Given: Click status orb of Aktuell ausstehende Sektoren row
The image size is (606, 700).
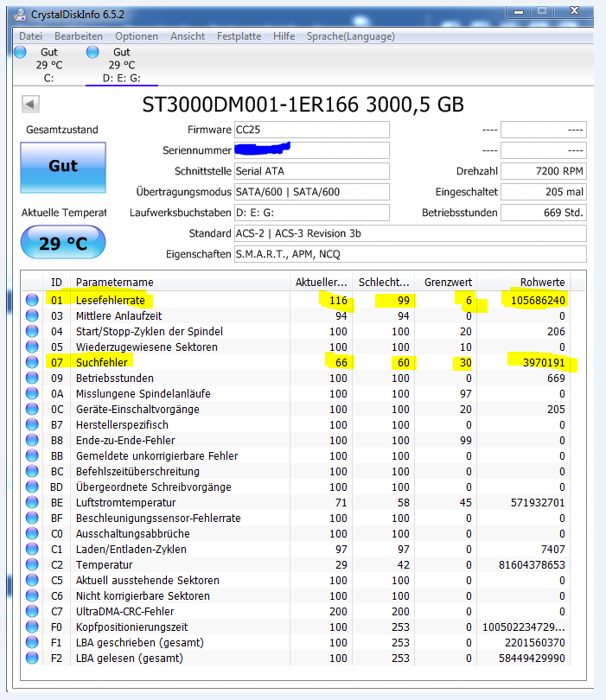Looking at the screenshot, I should 32,580.
